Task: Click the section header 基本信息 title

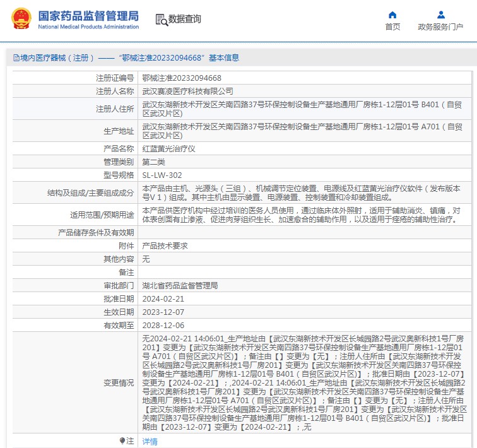Action: click(x=224, y=58)
